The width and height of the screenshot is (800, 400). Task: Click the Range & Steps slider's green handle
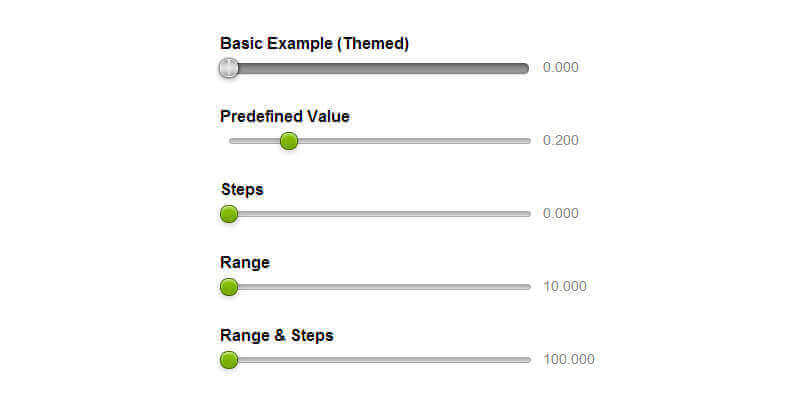[x=229, y=360]
